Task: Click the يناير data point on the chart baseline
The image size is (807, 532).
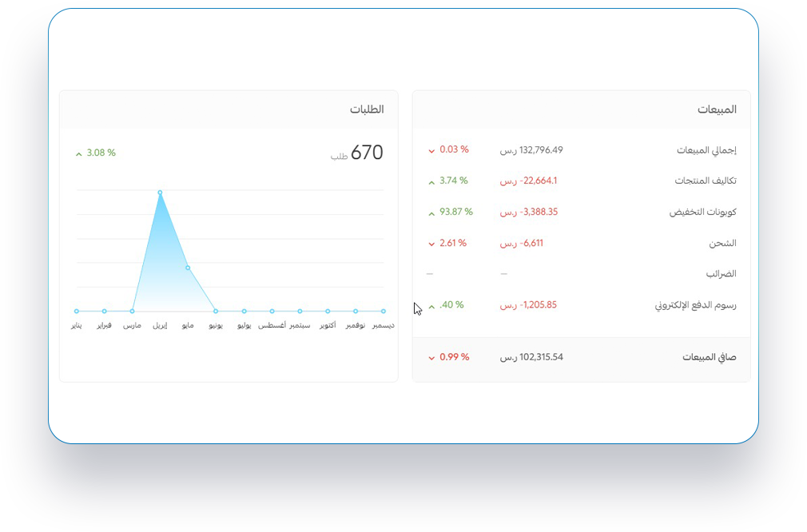Action: click(x=77, y=311)
